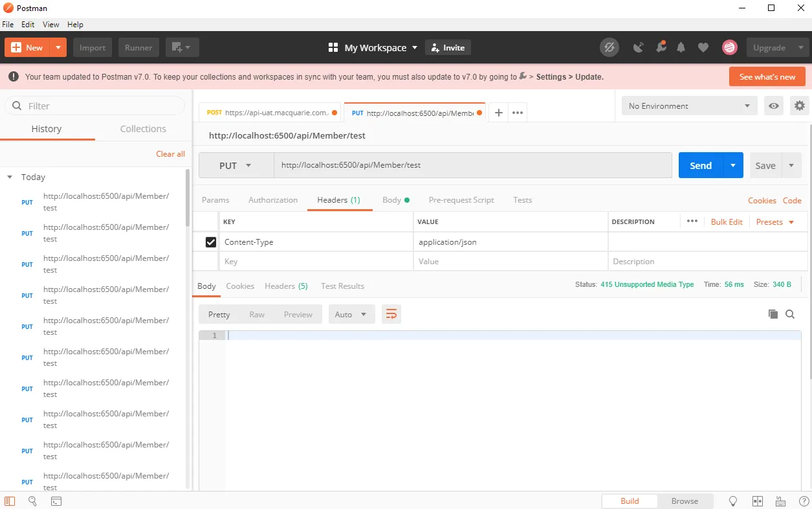This screenshot has height=509, width=812.
Task: Open Find and Replace in status bar
Action: coord(32,501)
